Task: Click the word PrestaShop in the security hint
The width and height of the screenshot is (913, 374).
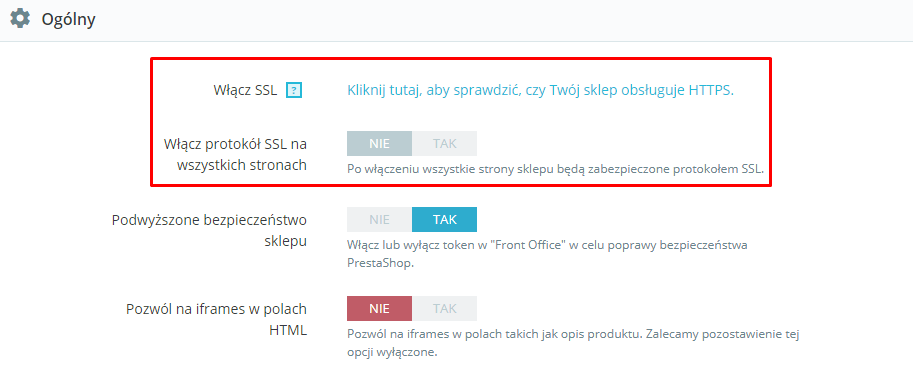Action: [375, 263]
